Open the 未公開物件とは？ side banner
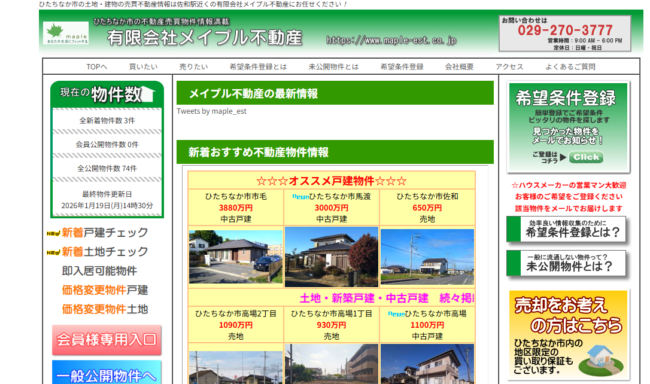The image size is (650, 384). (566, 263)
